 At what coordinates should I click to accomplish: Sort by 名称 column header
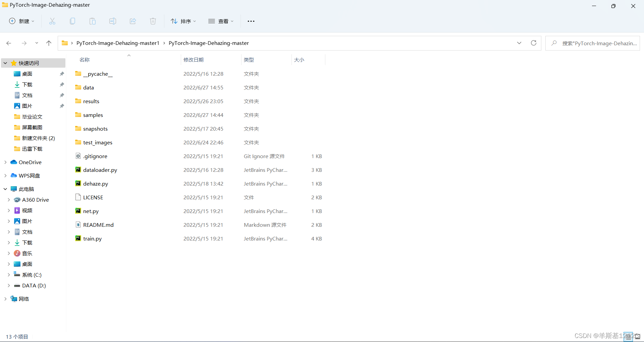tap(85, 60)
